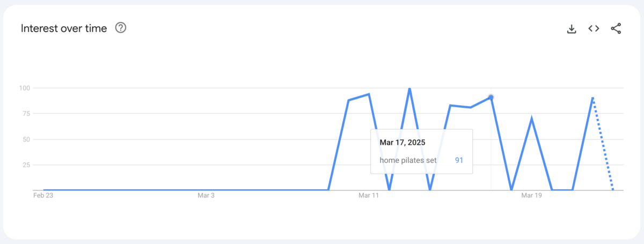Click the value 91 in the tooltip
Screen dimensions: 644x244
pyautogui.click(x=459, y=160)
